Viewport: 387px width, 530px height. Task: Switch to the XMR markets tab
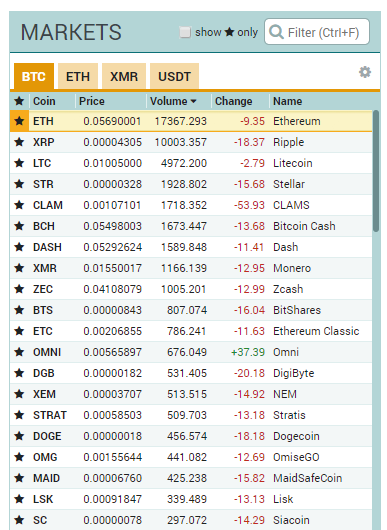click(124, 76)
